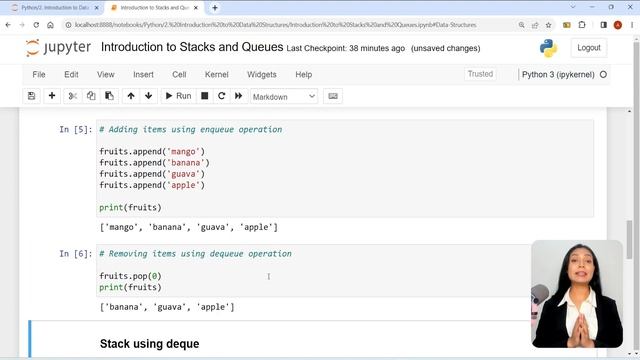Rename notebook title Introduction to Stacks and Queues

coord(192,47)
